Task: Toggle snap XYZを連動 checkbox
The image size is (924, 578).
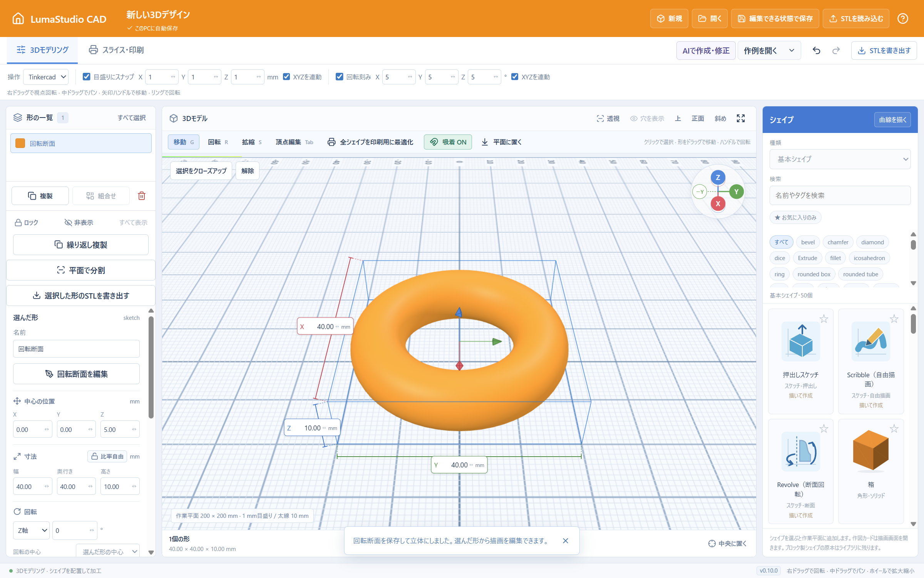Action: click(x=286, y=77)
